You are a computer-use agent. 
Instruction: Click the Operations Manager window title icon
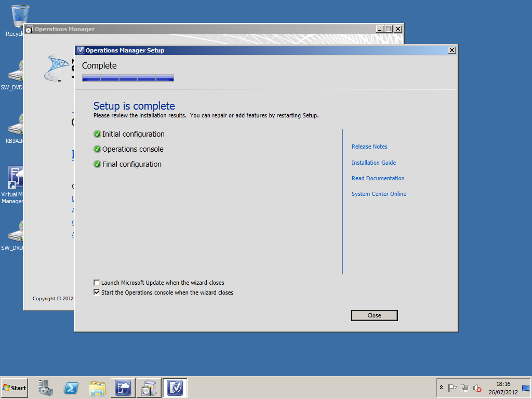point(30,29)
